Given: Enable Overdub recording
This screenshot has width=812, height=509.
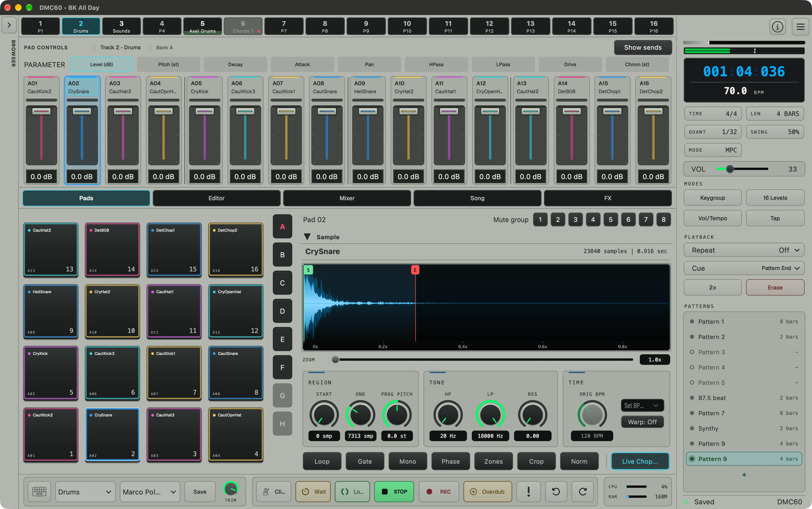Looking at the screenshot, I should click(488, 491).
